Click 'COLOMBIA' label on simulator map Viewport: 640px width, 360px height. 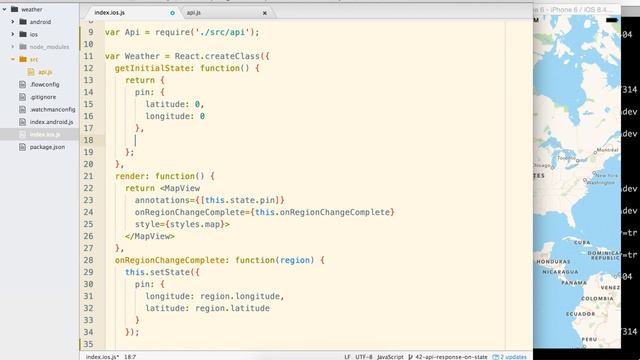pyautogui.click(x=597, y=298)
